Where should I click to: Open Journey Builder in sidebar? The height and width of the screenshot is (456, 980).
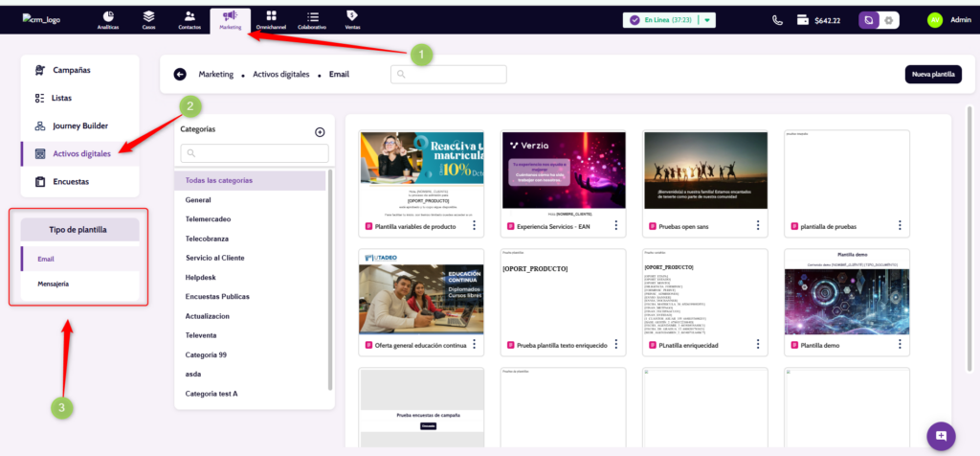[78, 125]
